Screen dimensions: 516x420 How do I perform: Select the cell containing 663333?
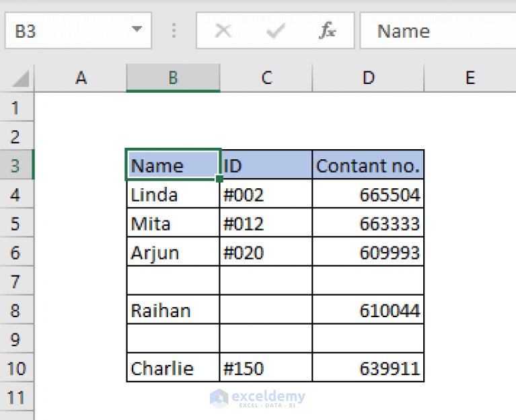click(x=368, y=222)
